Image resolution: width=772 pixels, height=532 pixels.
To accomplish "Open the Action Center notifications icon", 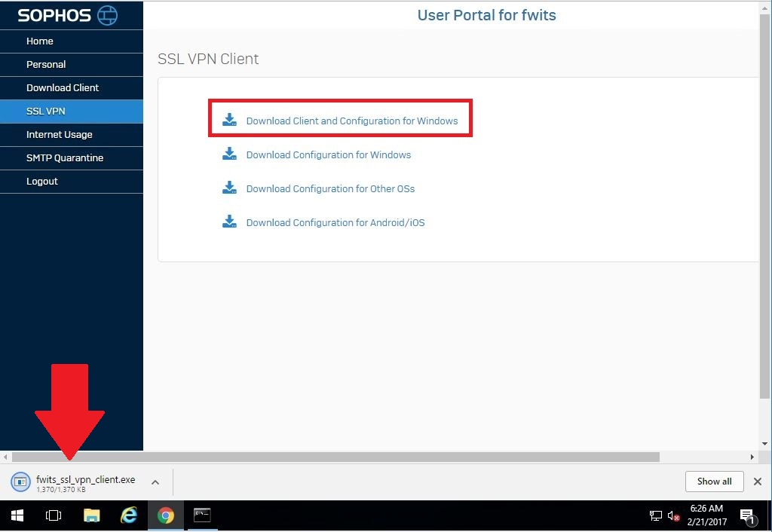I will click(749, 516).
